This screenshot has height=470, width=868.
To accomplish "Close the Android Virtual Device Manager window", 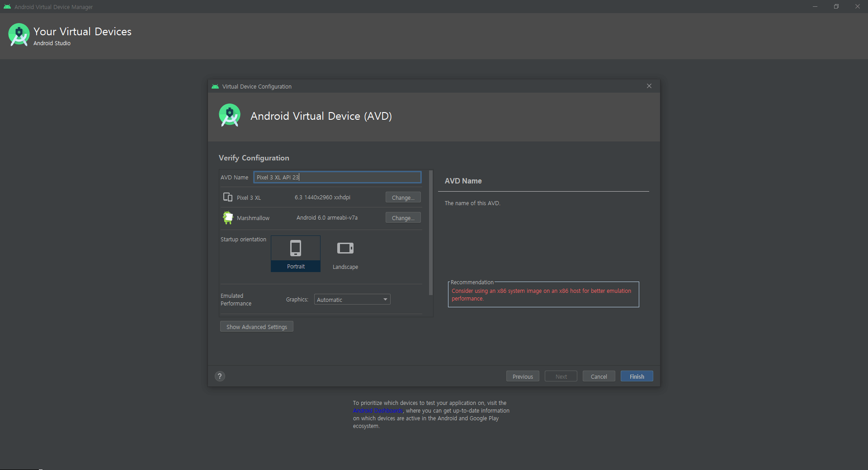I will 857,6.
